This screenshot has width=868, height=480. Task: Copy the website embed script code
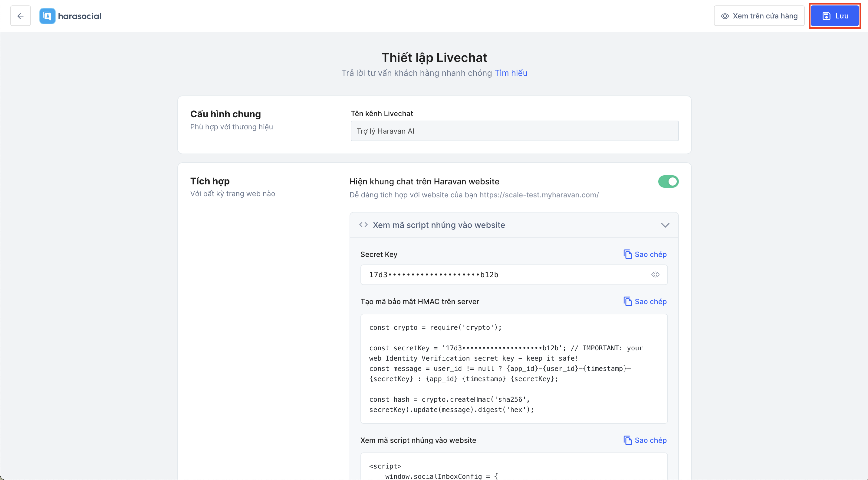(645, 440)
